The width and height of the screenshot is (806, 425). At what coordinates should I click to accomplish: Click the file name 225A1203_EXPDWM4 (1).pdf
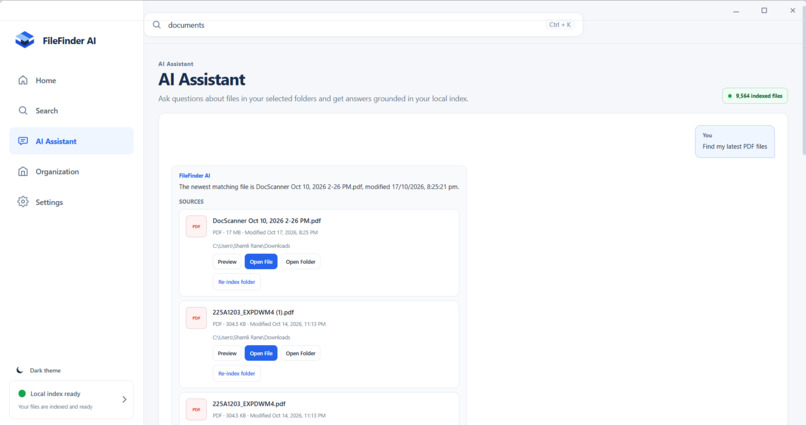[253, 312]
